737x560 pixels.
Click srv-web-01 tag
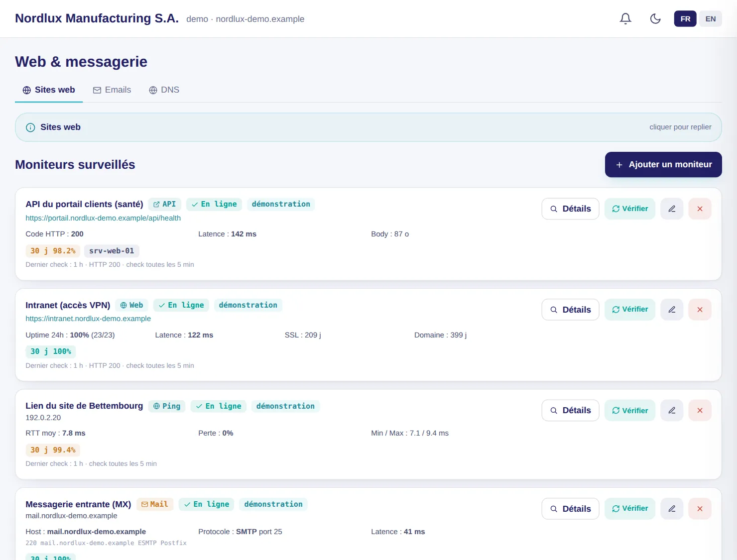[112, 251]
